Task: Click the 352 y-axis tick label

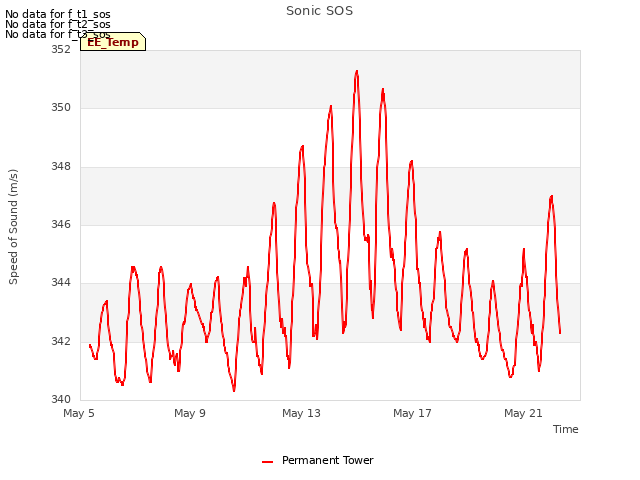Action: (61, 49)
